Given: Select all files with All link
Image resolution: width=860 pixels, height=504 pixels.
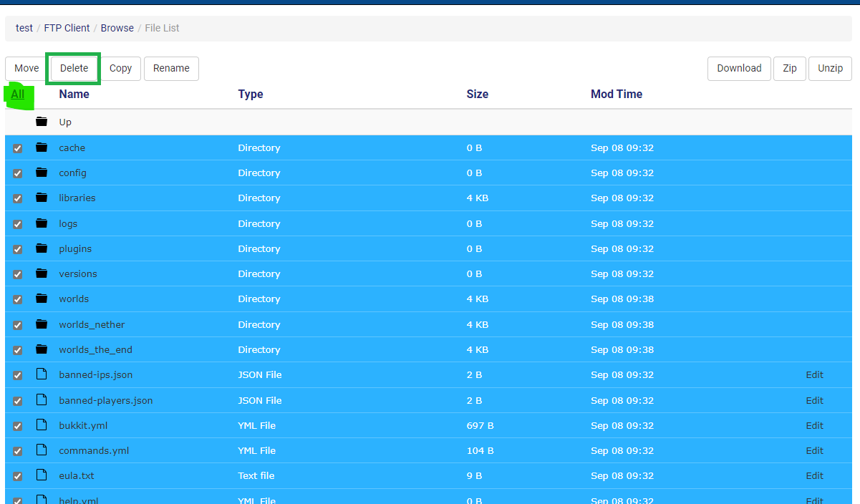Looking at the screenshot, I should click(x=18, y=94).
